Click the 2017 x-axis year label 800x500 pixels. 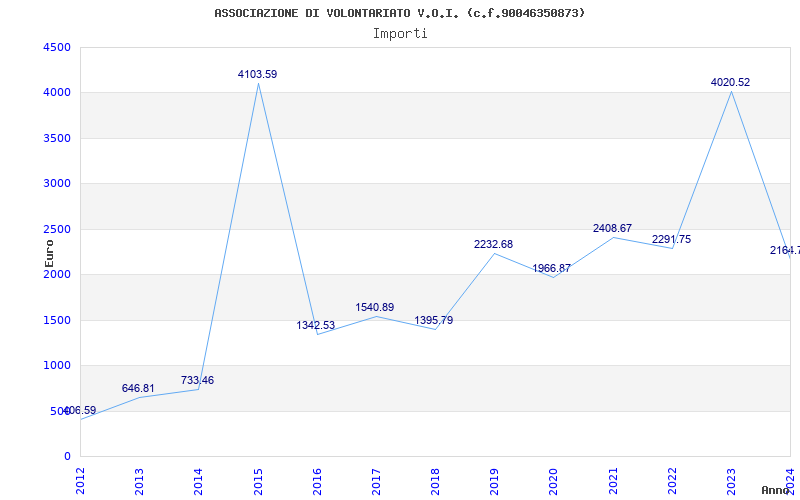point(376,482)
